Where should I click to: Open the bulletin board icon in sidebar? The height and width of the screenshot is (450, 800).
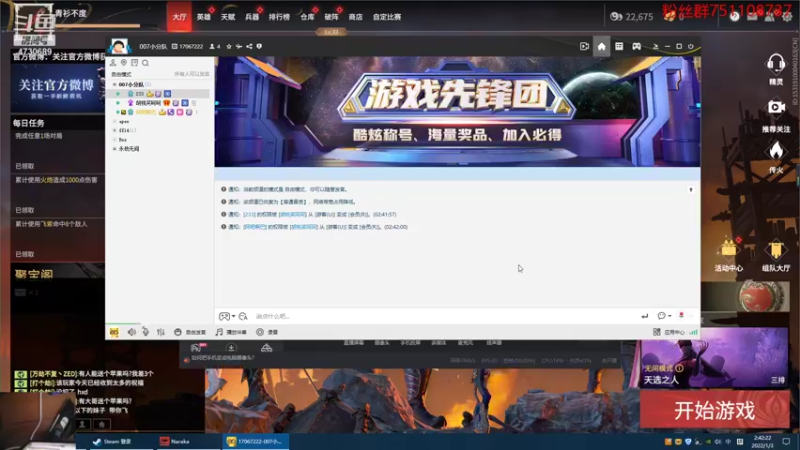pos(134,63)
